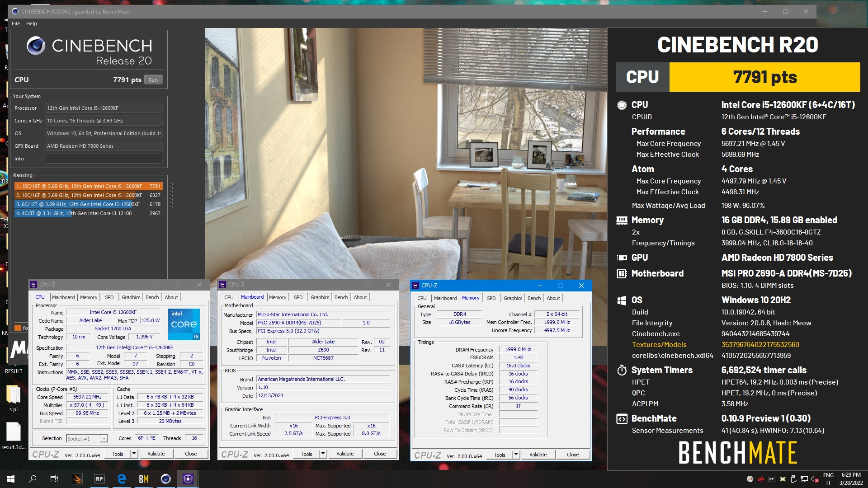Click the RP system tray icon
Image resolution: width=868 pixels, height=488 pixels.
click(x=772, y=479)
